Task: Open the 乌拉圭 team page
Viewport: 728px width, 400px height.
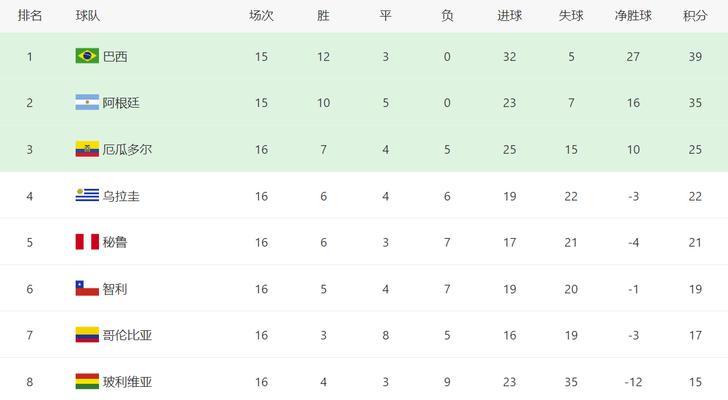Action: pos(121,196)
